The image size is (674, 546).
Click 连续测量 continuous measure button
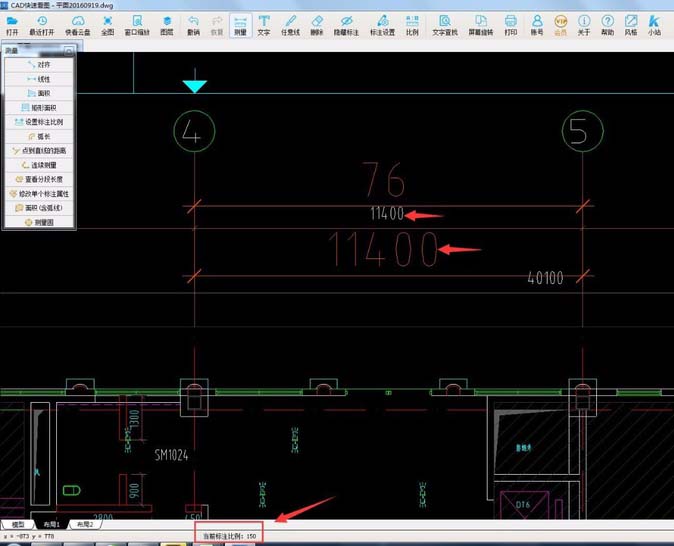coord(39,165)
